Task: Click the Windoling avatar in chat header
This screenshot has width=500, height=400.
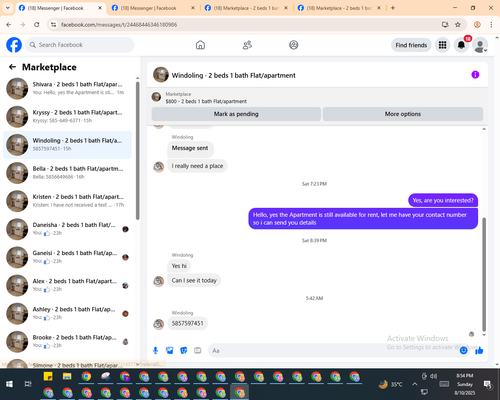Action: point(161,75)
